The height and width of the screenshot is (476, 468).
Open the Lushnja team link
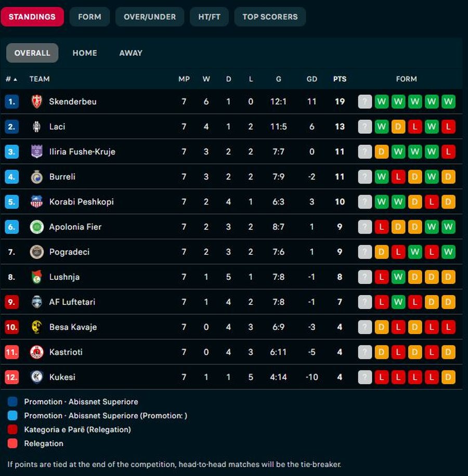tap(64, 277)
